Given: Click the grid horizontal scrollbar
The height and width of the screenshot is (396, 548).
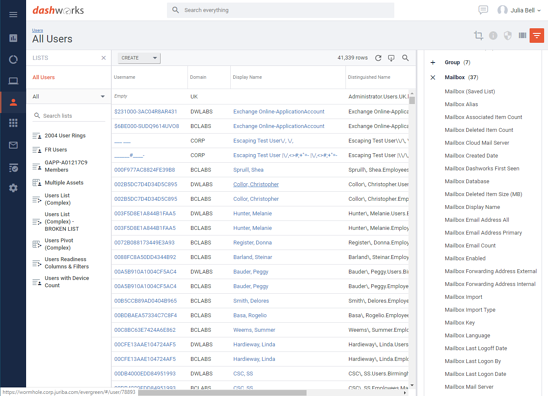Looking at the screenshot, I should pyautogui.click(x=222, y=393).
